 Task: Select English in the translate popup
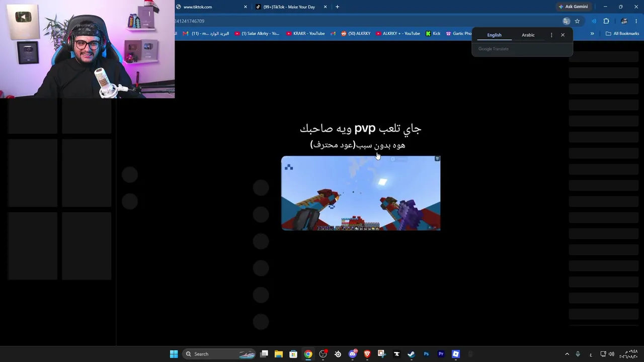[x=494, y=35]
